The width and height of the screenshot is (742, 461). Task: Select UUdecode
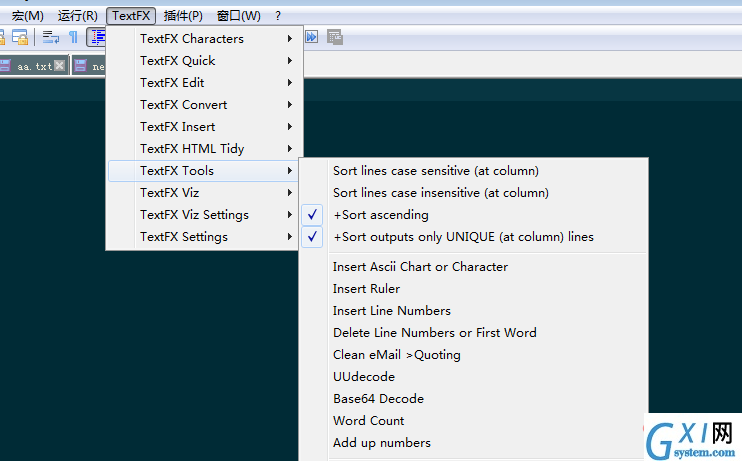click(474, 377)
